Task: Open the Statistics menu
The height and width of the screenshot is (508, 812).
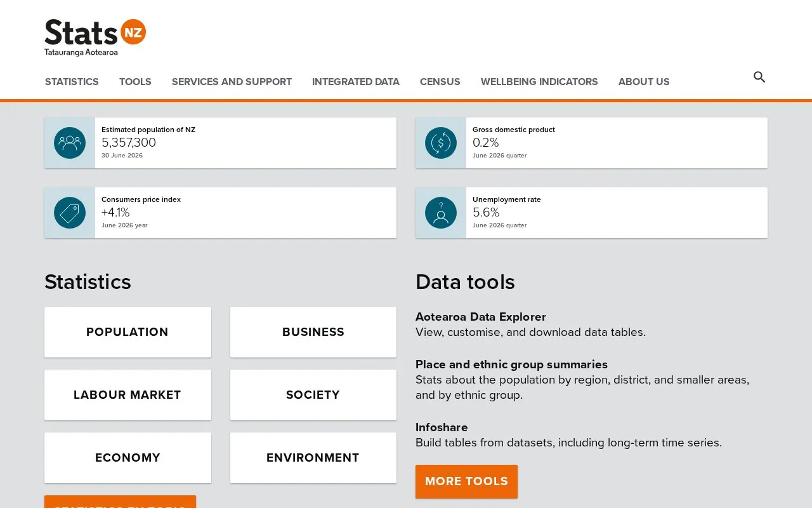Action: click(72, 82)
